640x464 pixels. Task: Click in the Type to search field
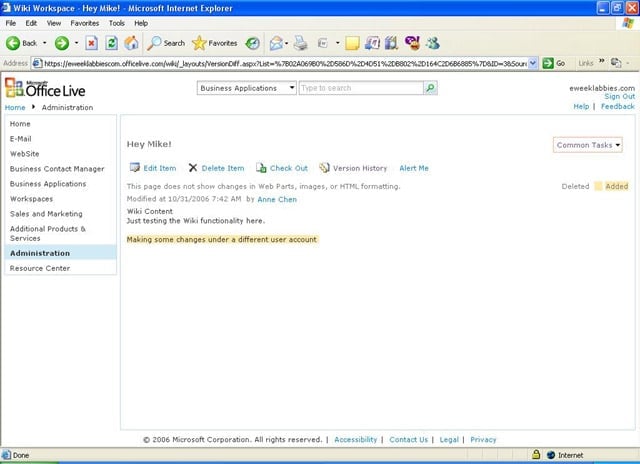coord(361,88)
